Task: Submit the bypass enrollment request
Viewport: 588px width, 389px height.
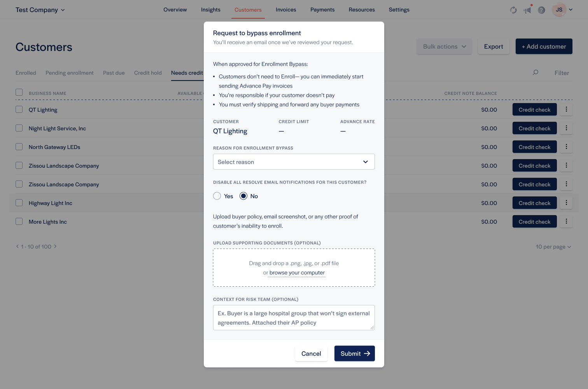Action: coord(354,354)
